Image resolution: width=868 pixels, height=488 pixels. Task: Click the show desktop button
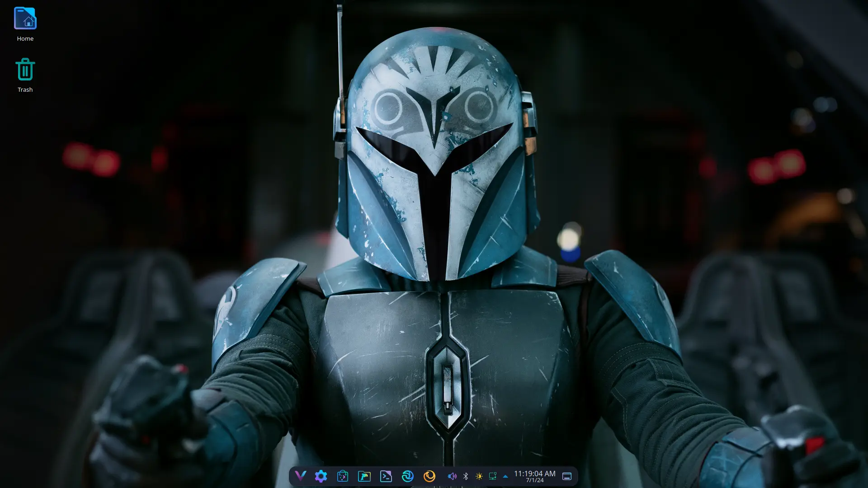[567, 476]
